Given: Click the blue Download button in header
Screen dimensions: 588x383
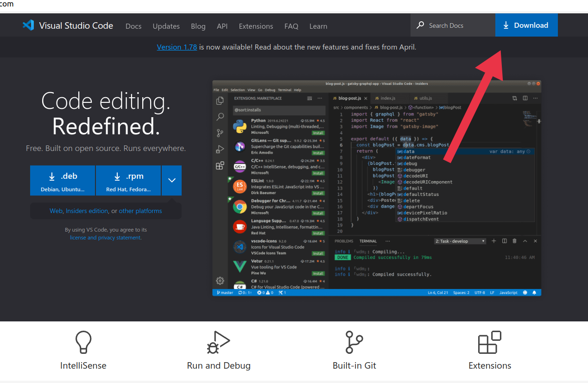Looking at the screenshot, I should 526,25.
